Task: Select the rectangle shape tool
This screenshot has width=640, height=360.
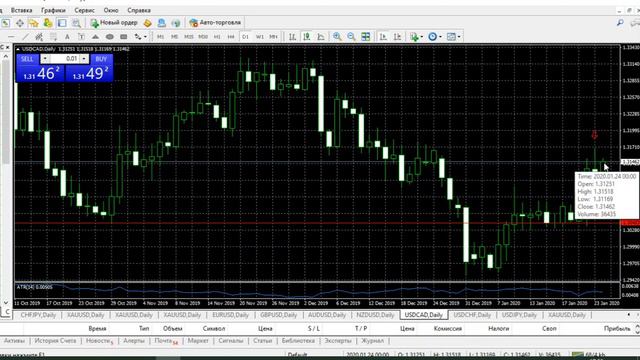Action: coord(124,37)
